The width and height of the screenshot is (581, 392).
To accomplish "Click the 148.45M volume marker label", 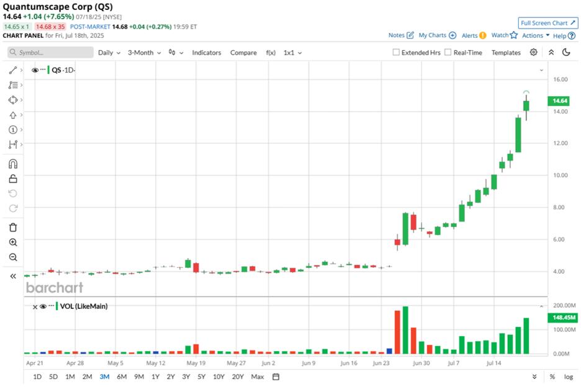I will click(563, 318).
